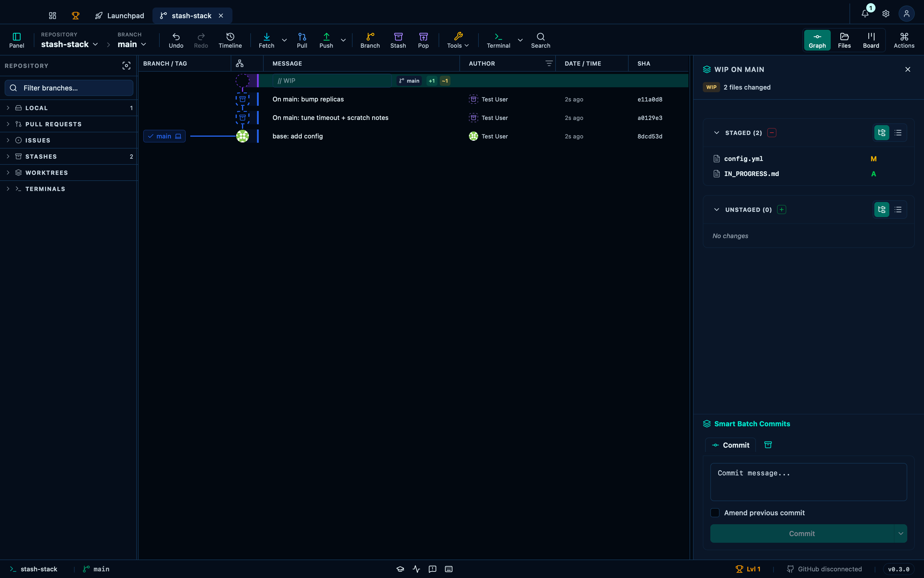Collapse the STAGED (2) section

pos(717,133)
